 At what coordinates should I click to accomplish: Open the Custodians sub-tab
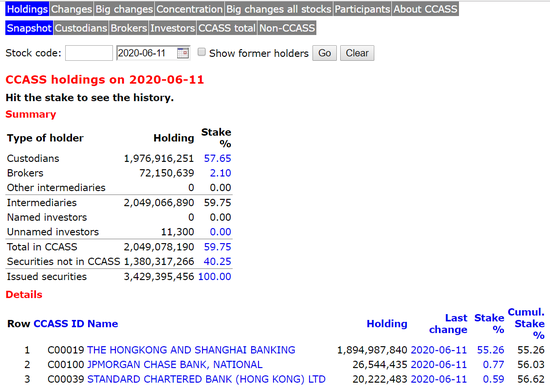click(81, 28)
